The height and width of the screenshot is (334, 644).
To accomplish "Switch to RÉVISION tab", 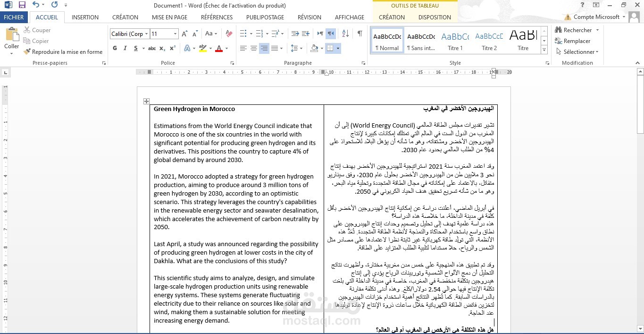I will coord(309,17).
